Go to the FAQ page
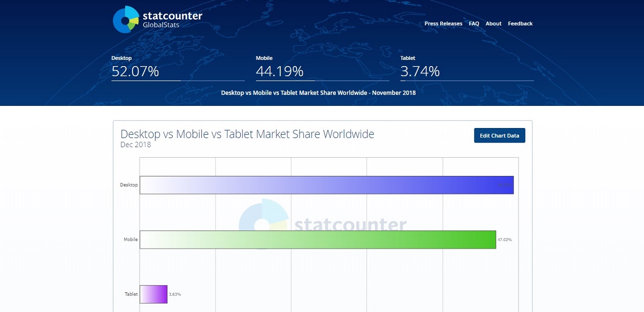 click(474, 24)
